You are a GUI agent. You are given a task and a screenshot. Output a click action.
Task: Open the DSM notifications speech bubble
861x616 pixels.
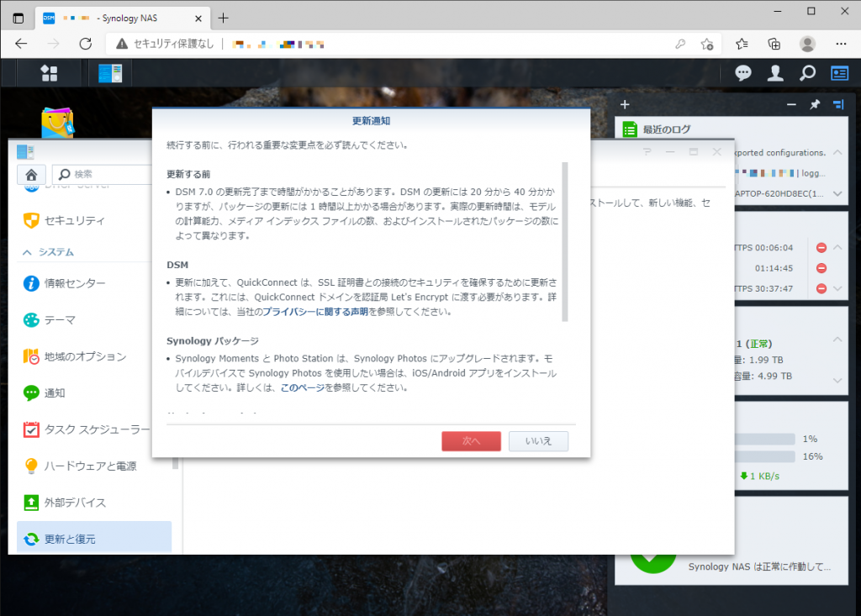pyautogui.click(x=743, y=73)
